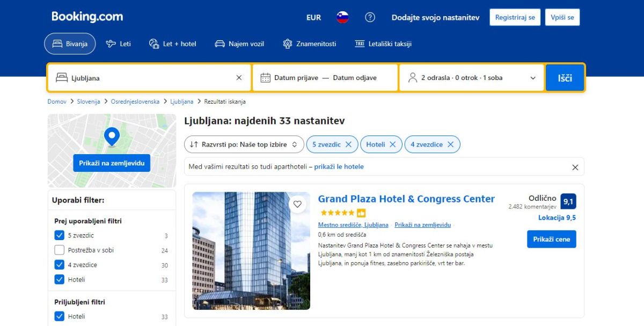Save Grand Plaza Hotel with heart icon
644x326 pixels.
pyautogui.click(x=297, y=204)
